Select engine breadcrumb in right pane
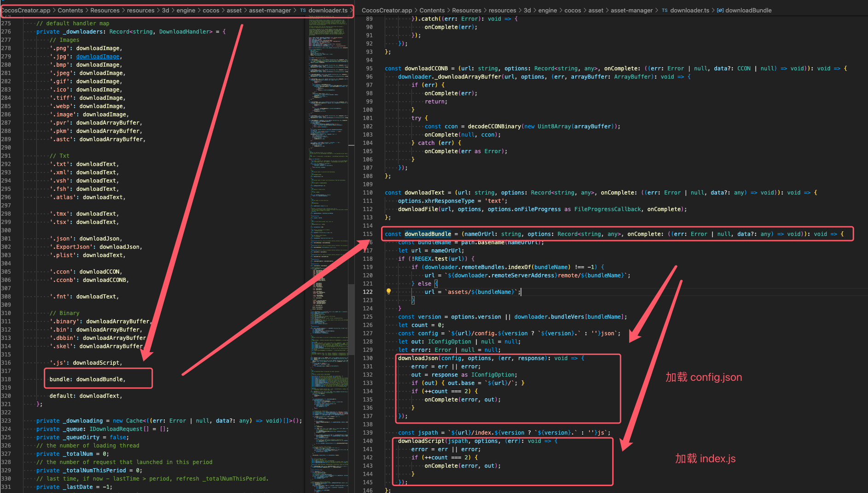 (x=548, y=10)
